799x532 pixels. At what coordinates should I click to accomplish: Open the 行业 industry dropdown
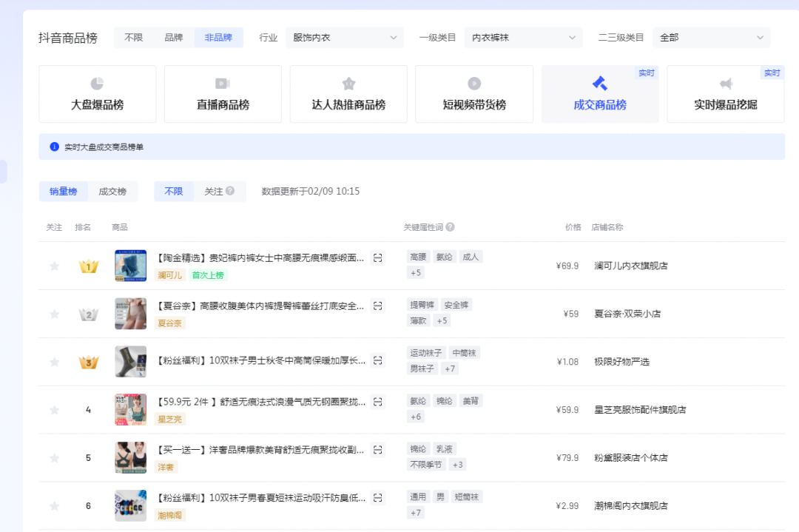pyautogui.click(x=344, y=37)
